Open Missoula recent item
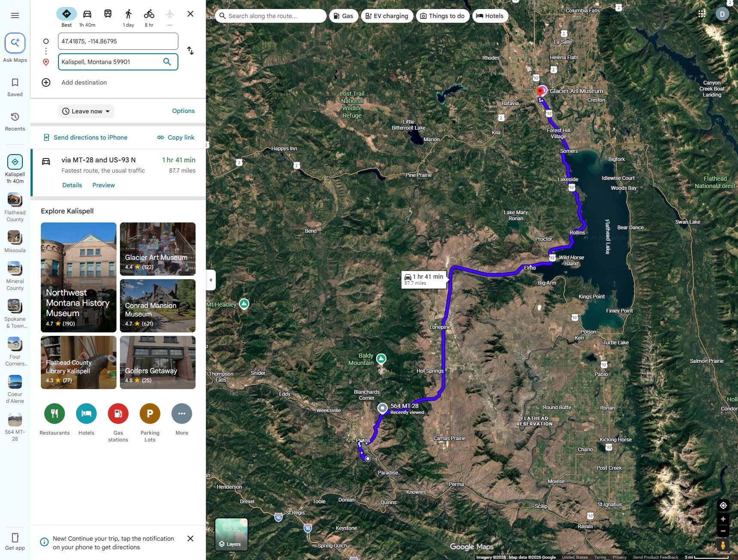Screen dimensions: 738x560 click(x=15, y=241)
